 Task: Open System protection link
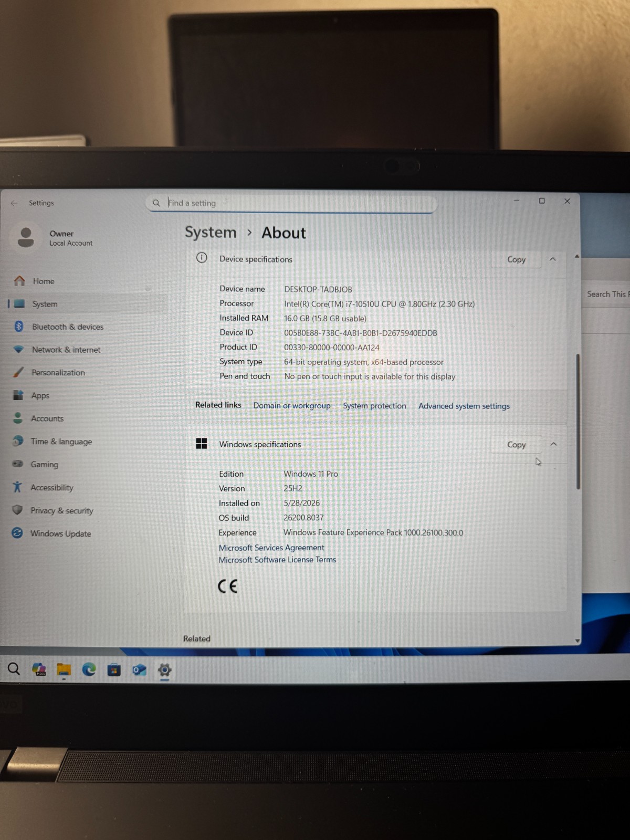[374, 406]
